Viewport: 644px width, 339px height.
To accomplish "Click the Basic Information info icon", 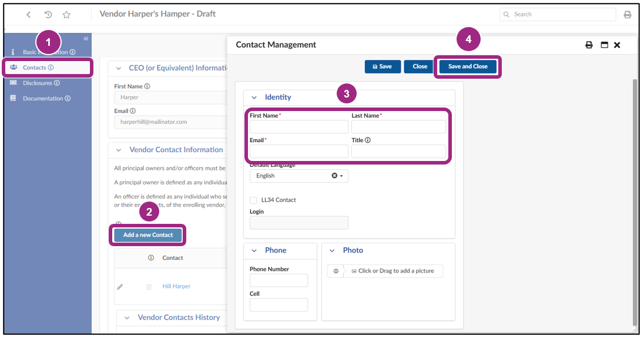I will [71, 52].
